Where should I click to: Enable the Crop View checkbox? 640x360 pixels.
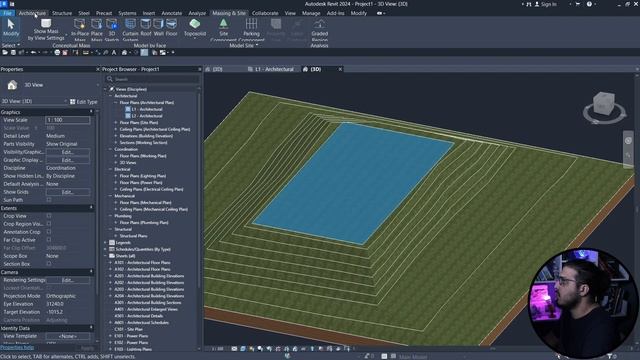49,216
